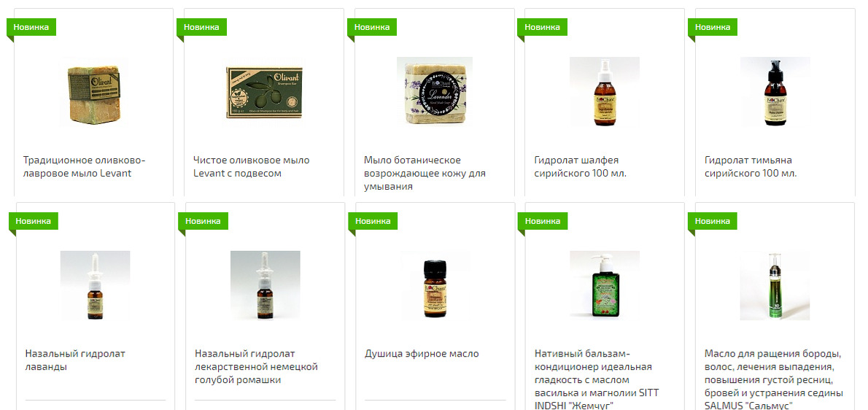The image size is (868, 410).
Task: Select the thyme hydrolat dark bottle image
Action: click(775, 91)
